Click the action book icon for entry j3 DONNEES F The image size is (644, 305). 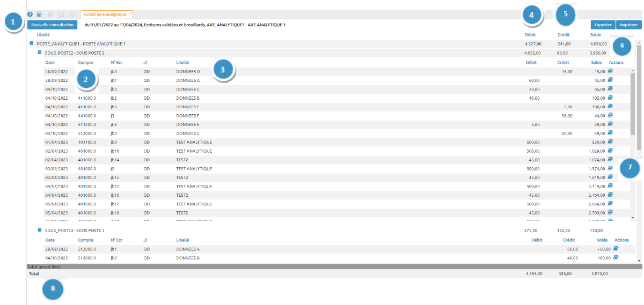pyautogui.click(x=610, y=115)
